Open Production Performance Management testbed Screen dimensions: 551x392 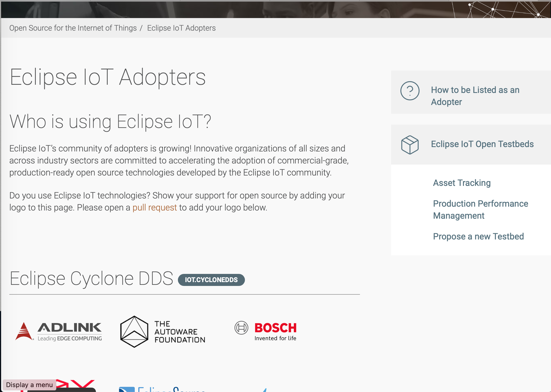480,210
